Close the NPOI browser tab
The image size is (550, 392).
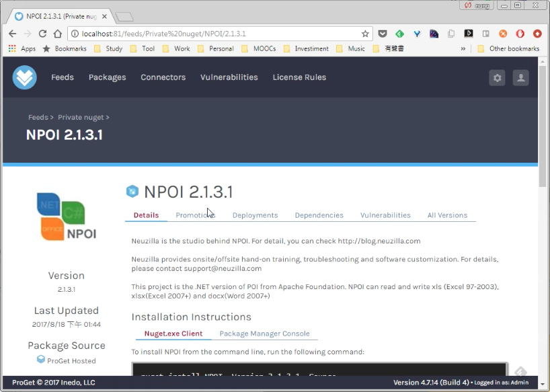pyautogui.click(x=104, y=17)
